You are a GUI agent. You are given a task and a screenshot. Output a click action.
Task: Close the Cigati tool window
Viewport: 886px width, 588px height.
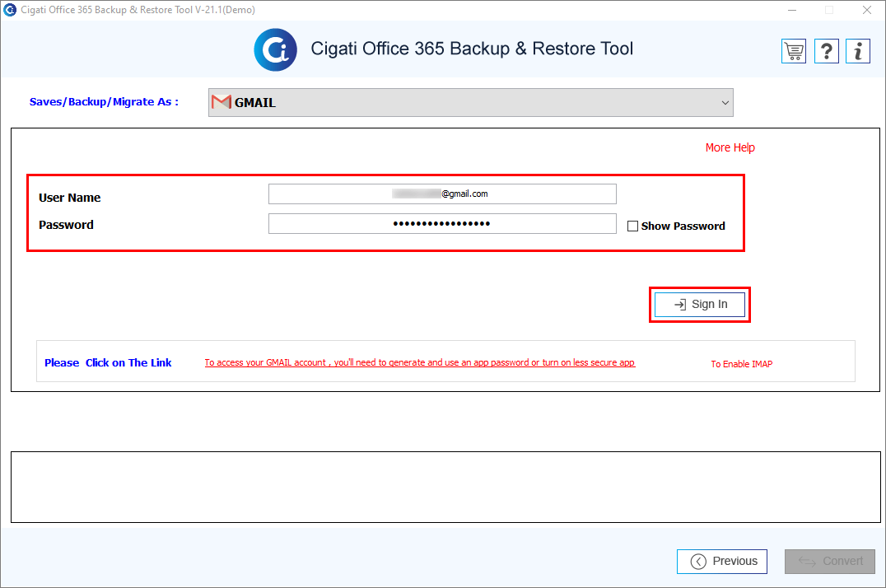point(867,10)
